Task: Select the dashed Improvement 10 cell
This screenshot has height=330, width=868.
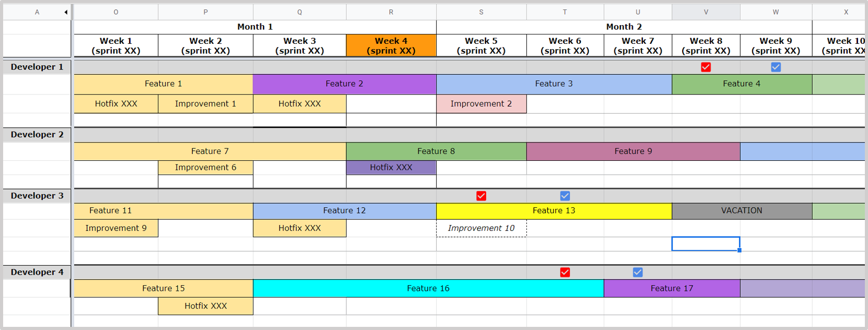Action: (481, 228)
